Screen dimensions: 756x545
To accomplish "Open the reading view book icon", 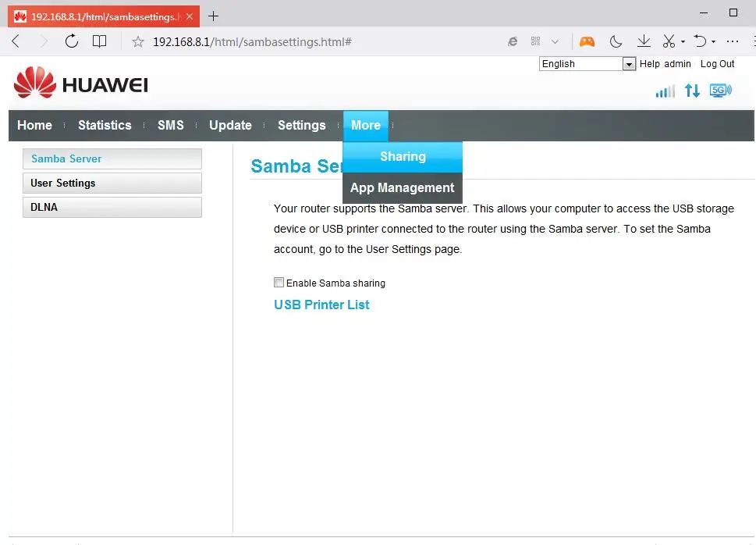I will pos(99,41).
